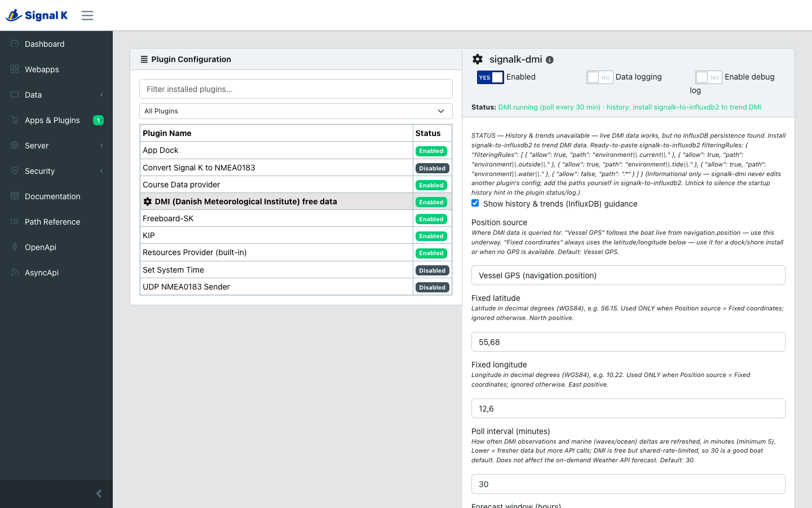Toggle the plugin Enabled switch

[490, 77]
